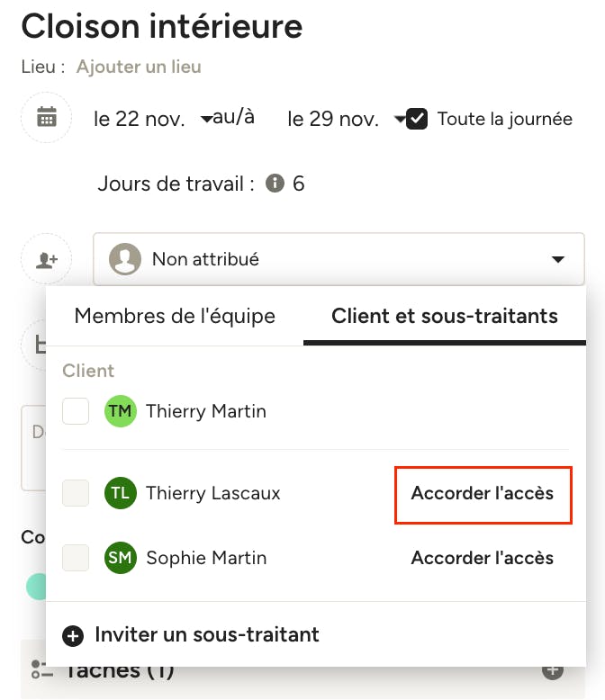This screenshot has height=700, width=605.
Task: Click Accorder l'accès for Sophie Martin
Action: [x=483, y=558]
